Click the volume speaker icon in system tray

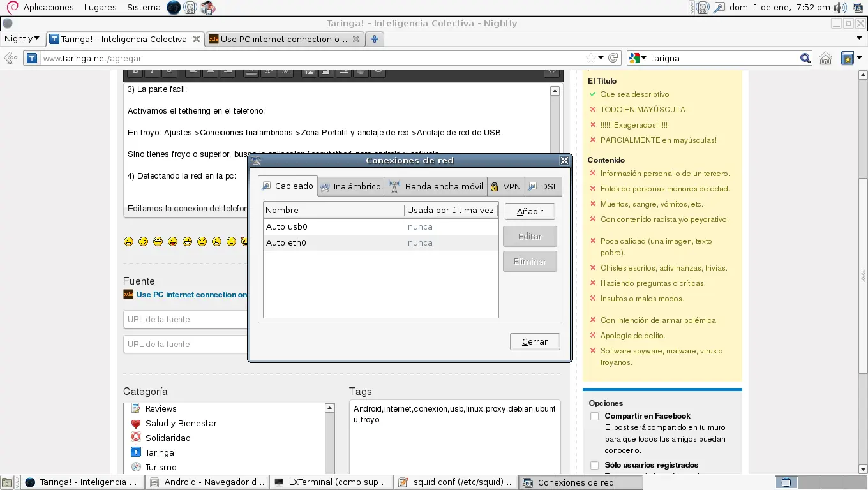click(x=841, y=8)
